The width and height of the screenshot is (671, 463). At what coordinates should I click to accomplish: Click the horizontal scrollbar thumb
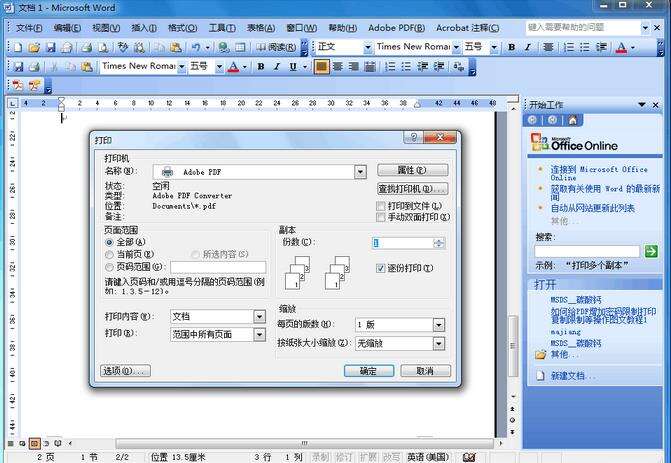click(x=304, y=443)
